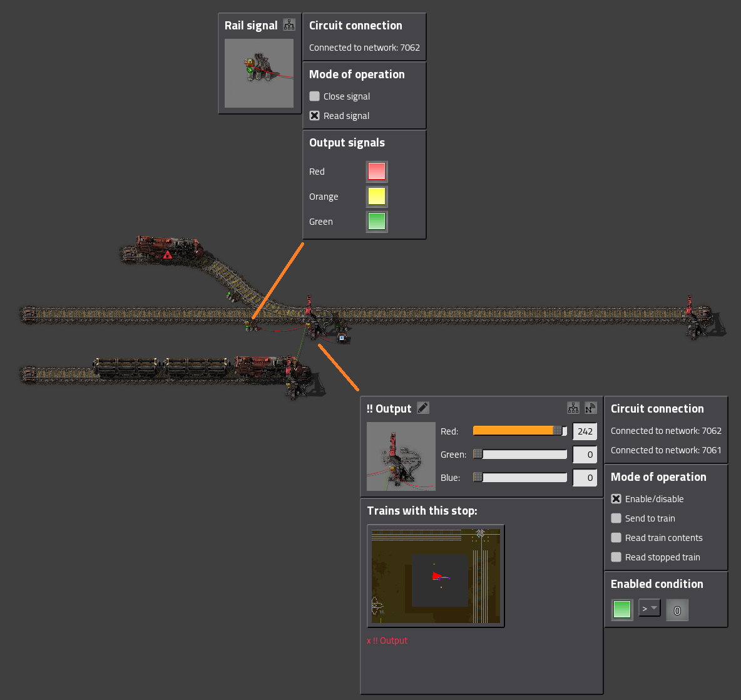Screen dimensions: 741x700
Task: Open circuit network button in Output panel
Action: pyautogui.click(x=573, y=408)
